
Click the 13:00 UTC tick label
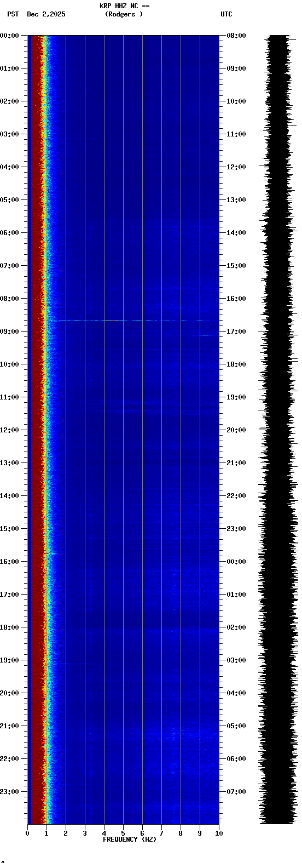(236, 200)
